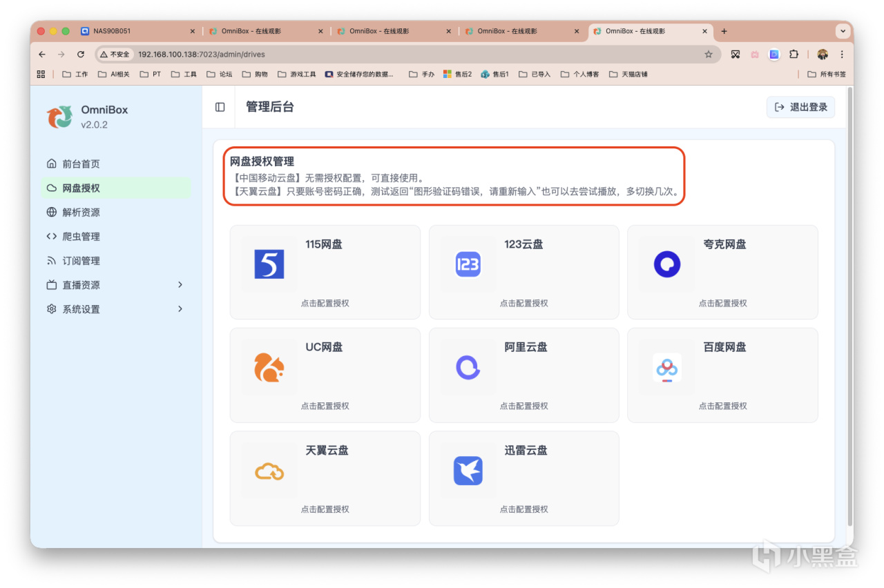Open the 天翼云盘 cloud logo card
Screen dimensions: 884x588
[325, 478]
